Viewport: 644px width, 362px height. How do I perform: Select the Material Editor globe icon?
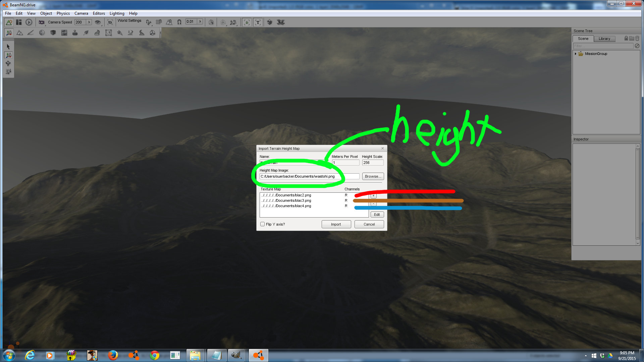click(x=42, y=33)
